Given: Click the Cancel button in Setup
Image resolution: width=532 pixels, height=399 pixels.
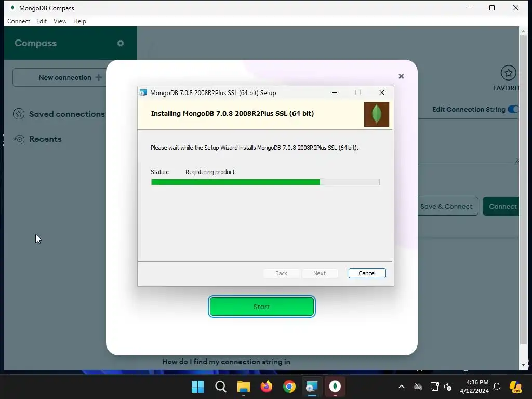Looking at the screenshot, I should coord(367,273).
